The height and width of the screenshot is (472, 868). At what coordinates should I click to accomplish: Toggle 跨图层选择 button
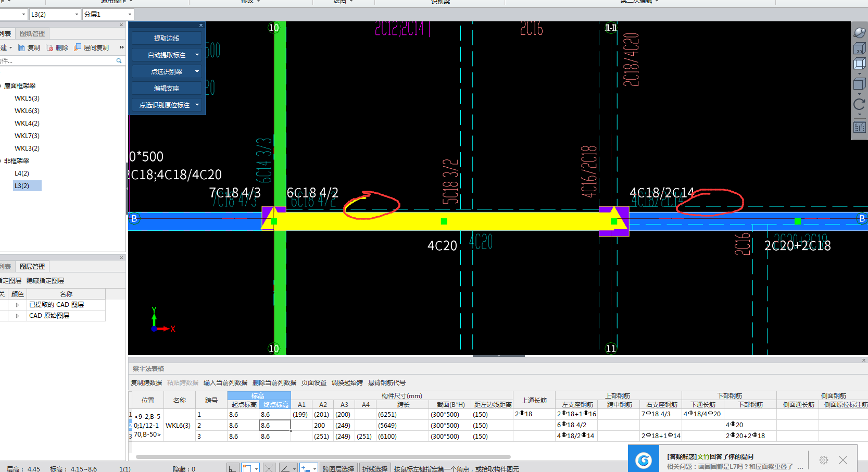click(338, 468)
